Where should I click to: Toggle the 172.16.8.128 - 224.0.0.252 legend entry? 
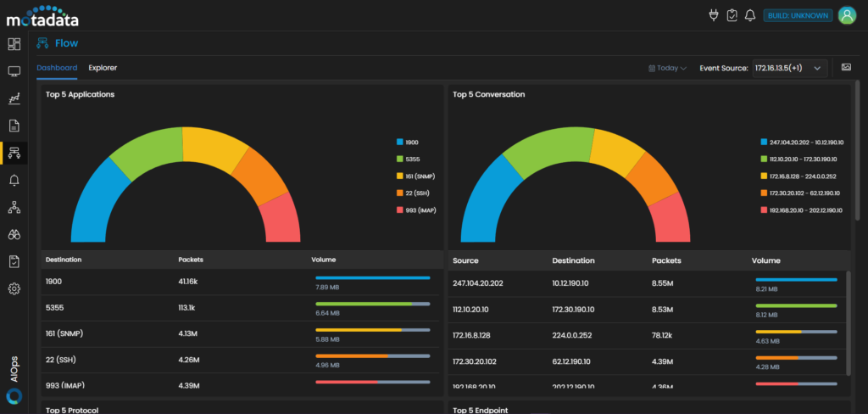click(x=802, y=176)
